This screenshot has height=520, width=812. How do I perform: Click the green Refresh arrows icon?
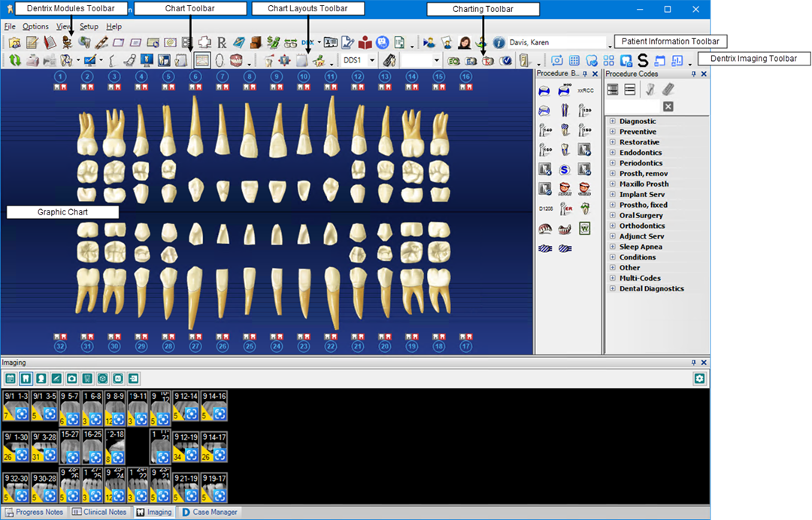tap(15, 60)
